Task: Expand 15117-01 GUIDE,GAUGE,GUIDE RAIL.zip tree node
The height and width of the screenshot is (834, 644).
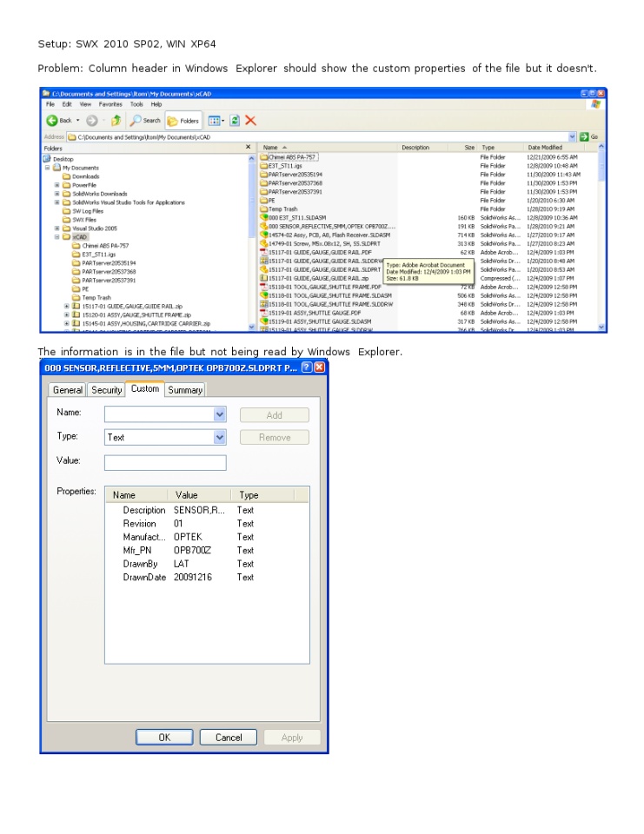Action: click(x=67, y=307)
